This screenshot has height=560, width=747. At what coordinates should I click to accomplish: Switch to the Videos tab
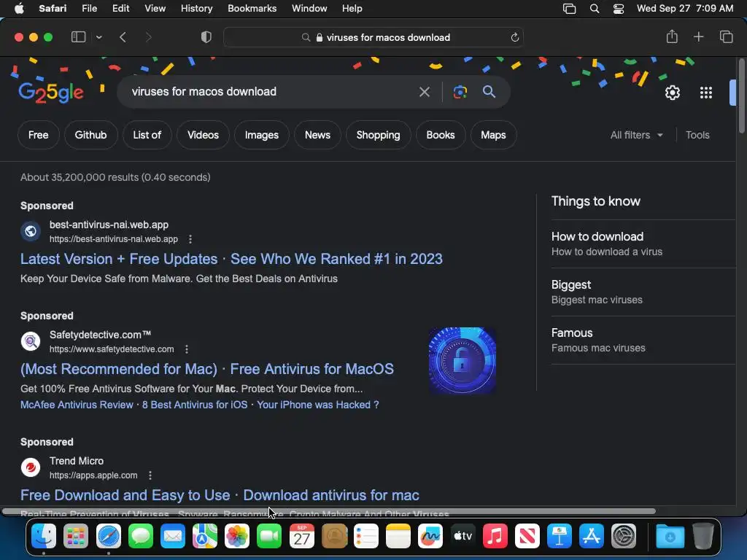tap(203, 135)
